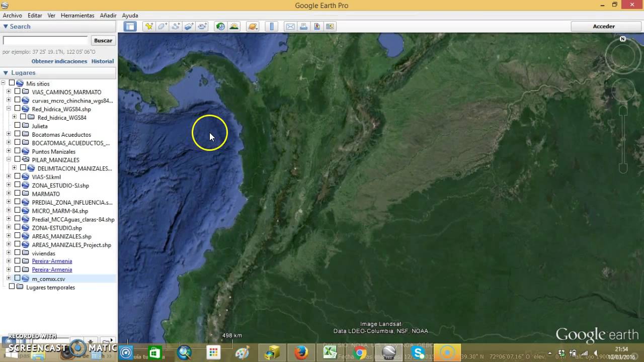Click the Buscar search button
Image resolution: width=644 pixels, height=362 pixels.
point(103,40)
